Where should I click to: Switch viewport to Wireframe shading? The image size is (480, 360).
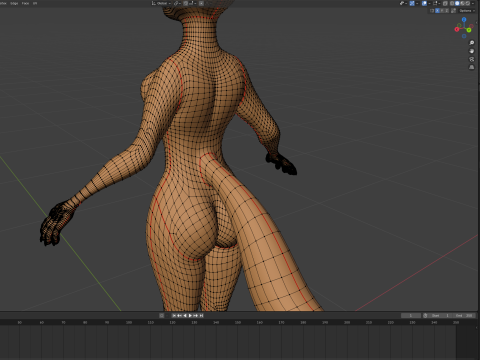[x=452, y=3]
